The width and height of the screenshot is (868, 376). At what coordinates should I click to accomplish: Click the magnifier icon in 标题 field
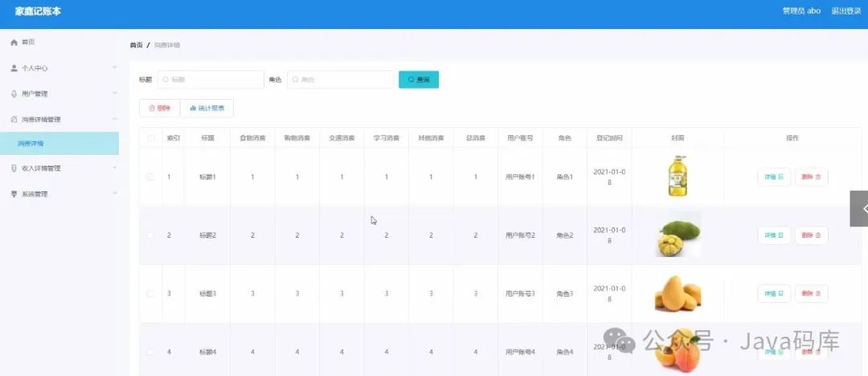coord(166,80)
